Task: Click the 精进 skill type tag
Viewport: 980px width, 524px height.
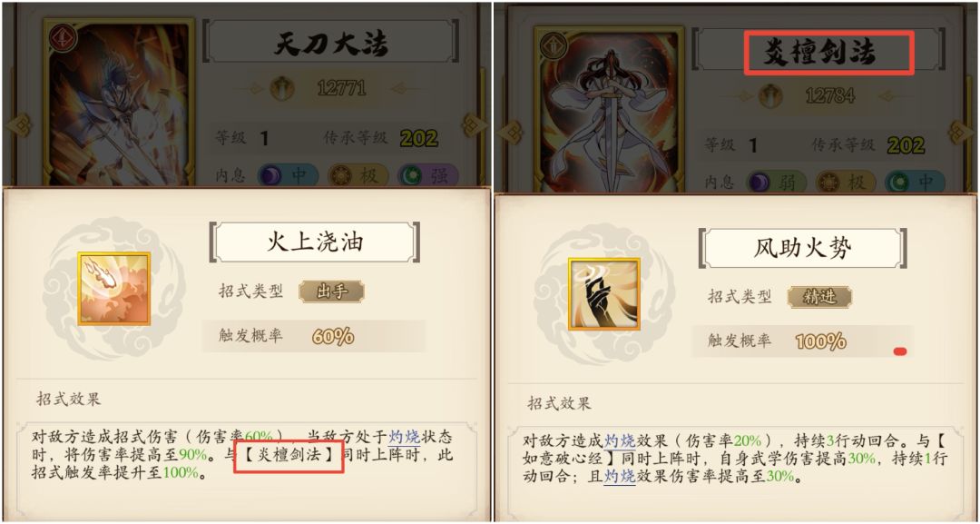Action: click(x=820, y=296)
